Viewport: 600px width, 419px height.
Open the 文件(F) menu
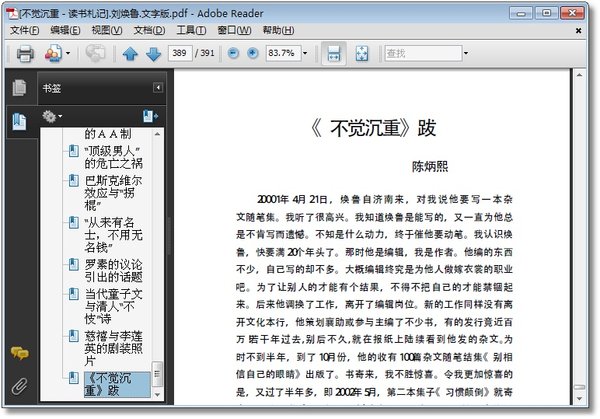[24, 30]
